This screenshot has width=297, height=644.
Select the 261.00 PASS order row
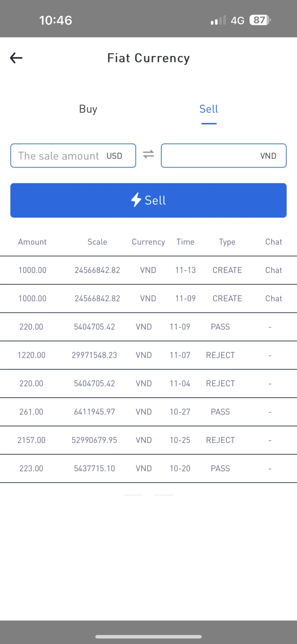pyautogui.click(x=148, y=412)
